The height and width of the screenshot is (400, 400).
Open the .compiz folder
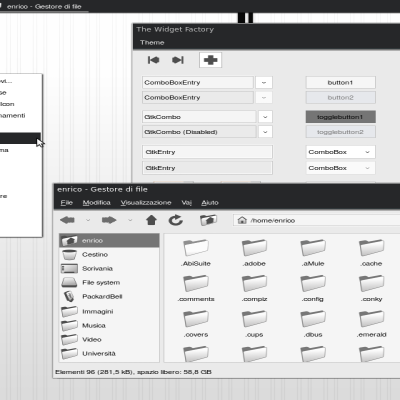coord(254,288)
